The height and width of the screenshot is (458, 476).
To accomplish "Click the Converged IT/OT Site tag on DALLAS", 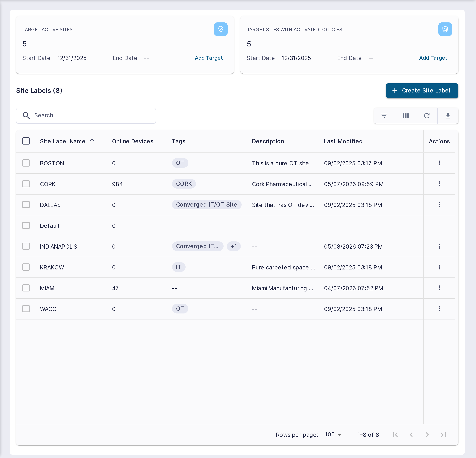I will (207, 205).
